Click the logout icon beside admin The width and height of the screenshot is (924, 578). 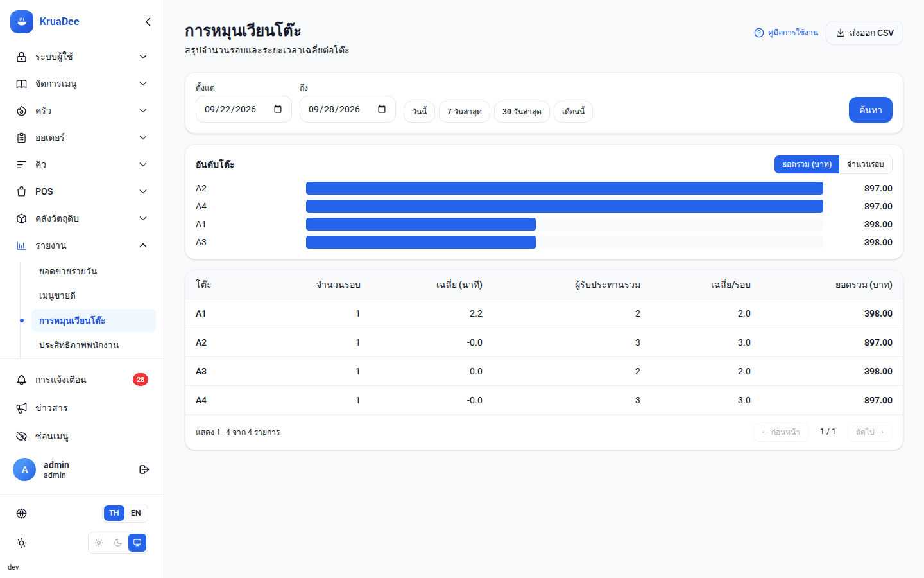coord(144,469)
